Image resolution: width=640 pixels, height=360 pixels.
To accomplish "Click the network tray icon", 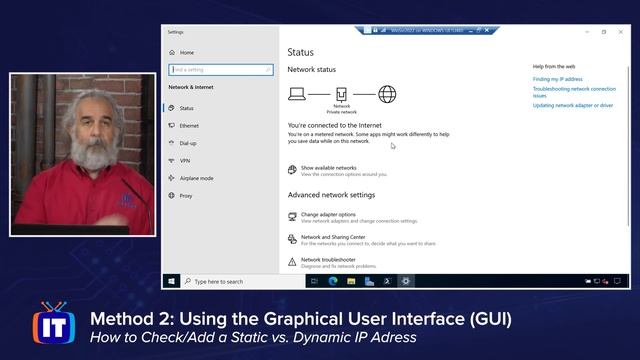I will click(597, 281).
